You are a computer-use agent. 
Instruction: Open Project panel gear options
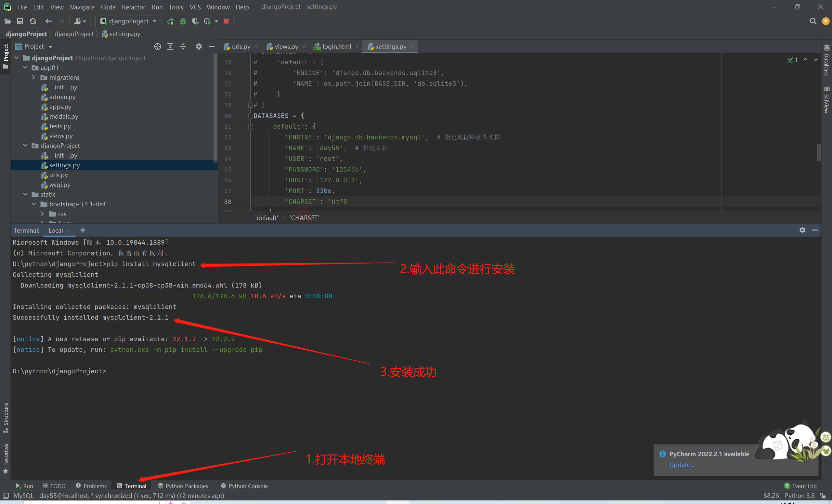click(199, 46)
